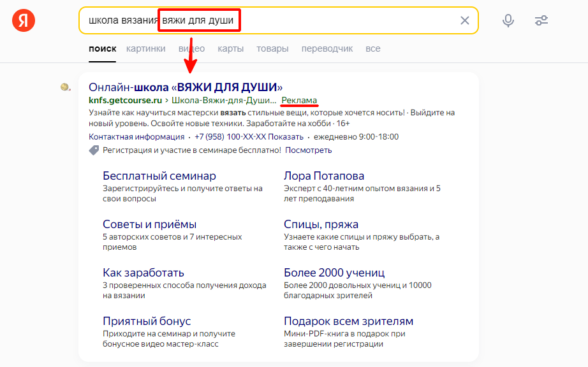Click promo text «Регистрация и участие в семинаре бесплатно!»

pos(191,150)
